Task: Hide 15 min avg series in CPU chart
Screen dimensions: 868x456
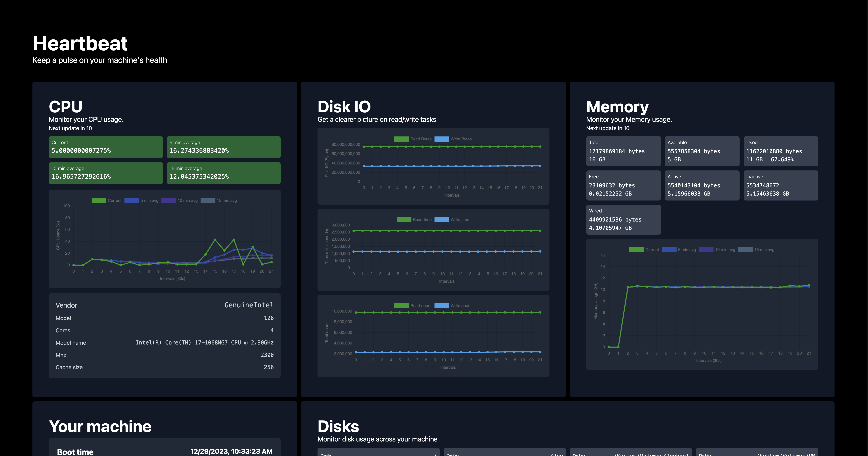Action: point(219,201)
